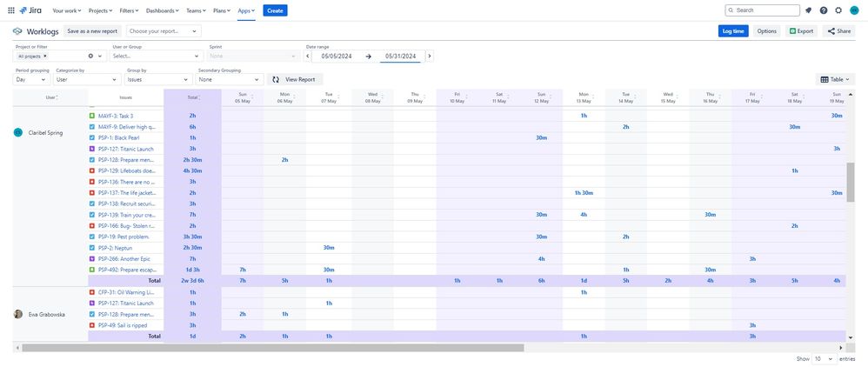Open the user profile avatar
868x367 pixels.
tap(854, 10)
